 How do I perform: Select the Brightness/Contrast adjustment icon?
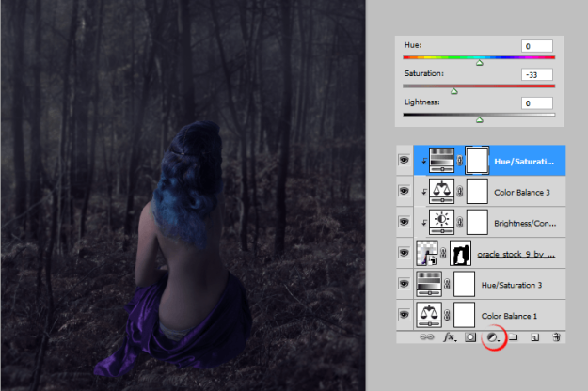click(x=442, y=223)
